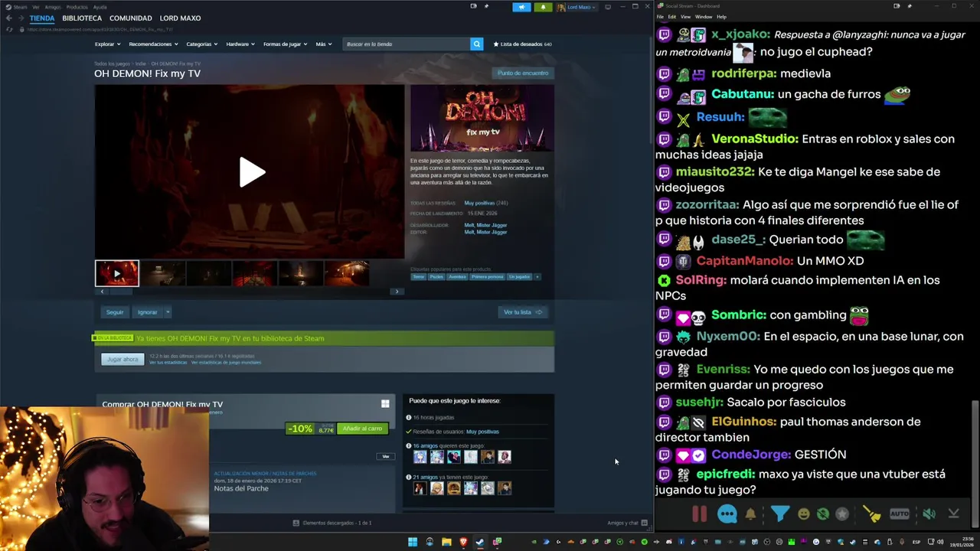
Task: Open File Explorer from the taskbar
Action: [x=446, y=542]
